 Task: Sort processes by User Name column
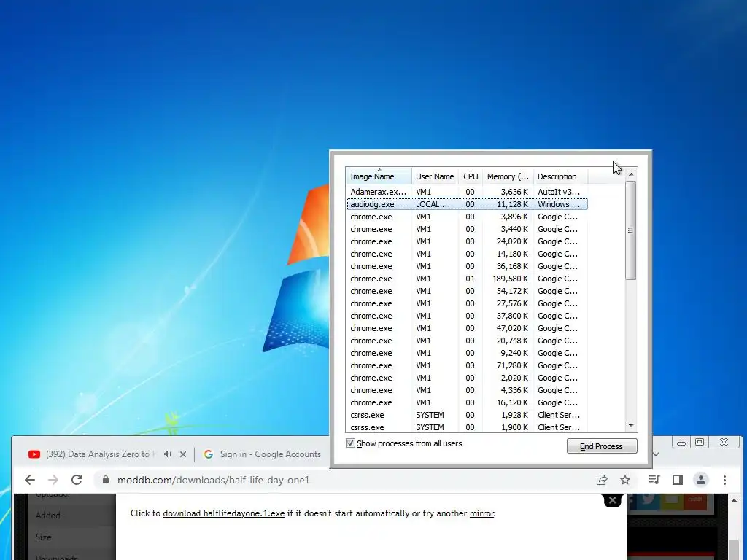pyautogui.click(x=435, y=176)
